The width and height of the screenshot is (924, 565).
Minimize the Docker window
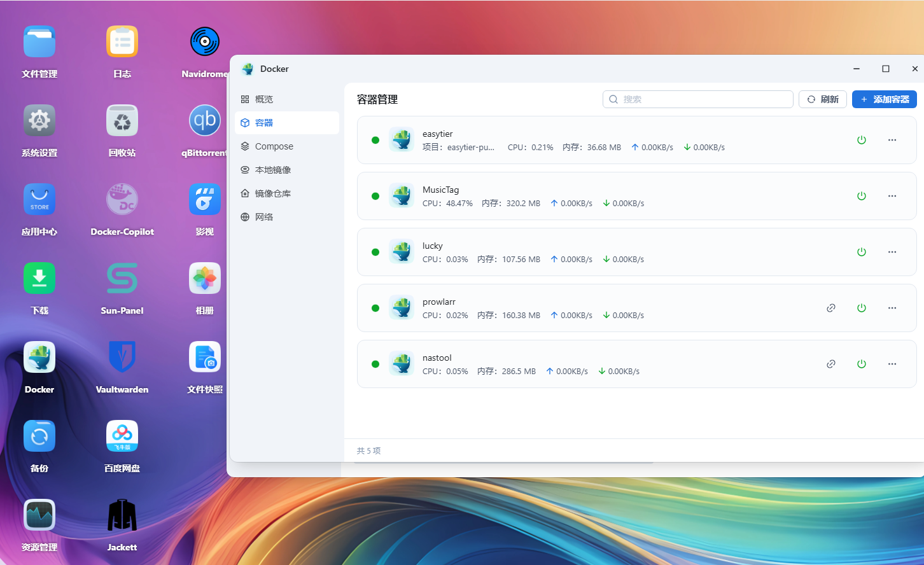(x=857, y=69)
